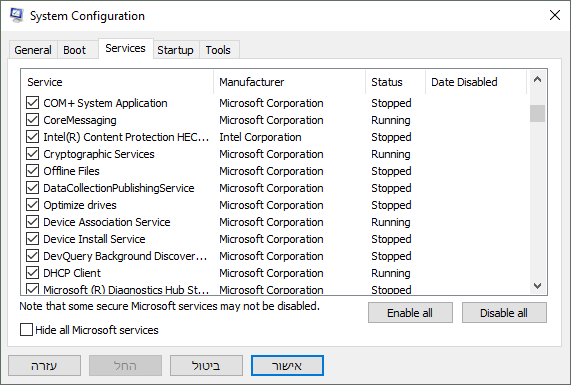Select the COM+ System Application name
The image size is (571, 385).
coord(105,103)
